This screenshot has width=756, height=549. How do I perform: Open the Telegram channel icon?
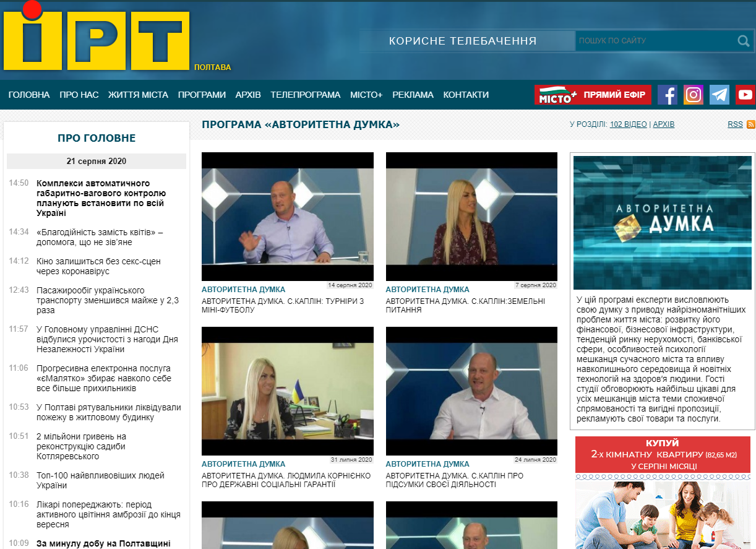coord(719,95)
